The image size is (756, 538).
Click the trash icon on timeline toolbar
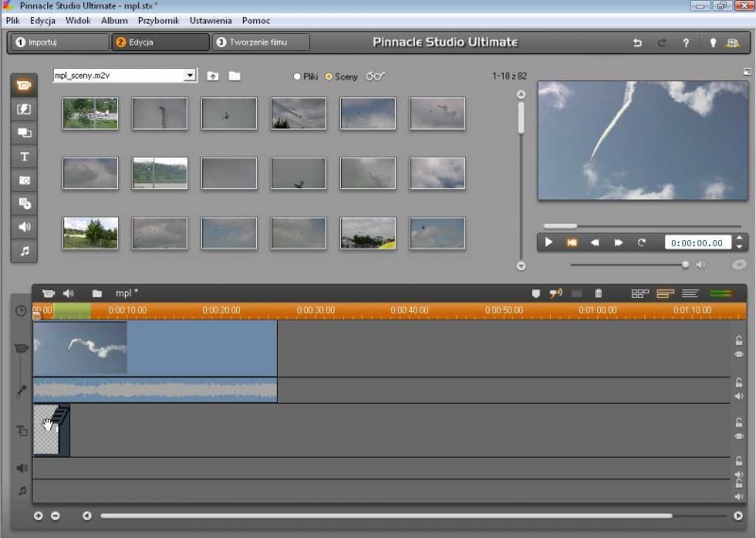[598, 294]
